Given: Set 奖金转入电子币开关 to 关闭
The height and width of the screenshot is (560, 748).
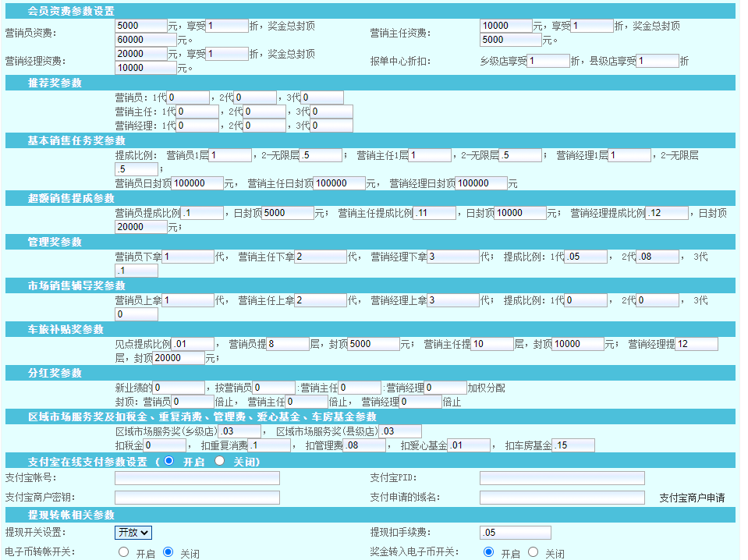Looking at the screenshot, I should (533, 552).
